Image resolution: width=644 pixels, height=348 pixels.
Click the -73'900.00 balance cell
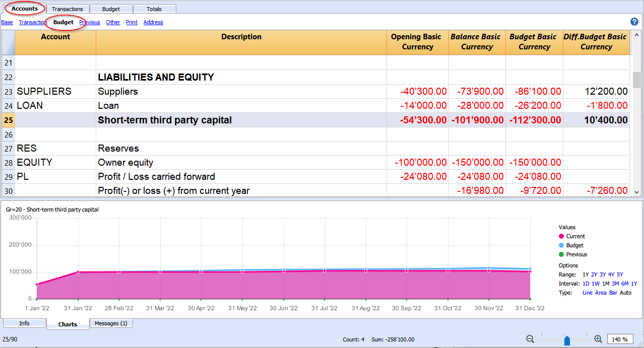(477, 92)
